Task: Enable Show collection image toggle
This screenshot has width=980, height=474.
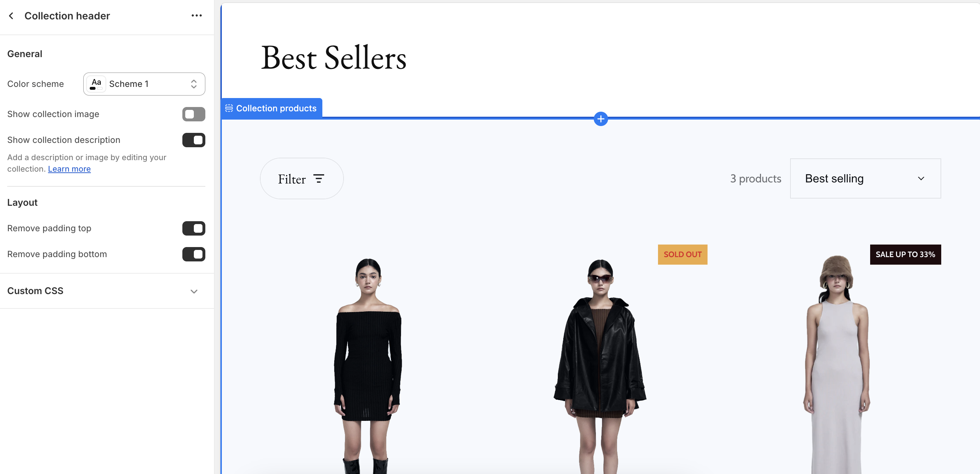Action: (193, 114)
